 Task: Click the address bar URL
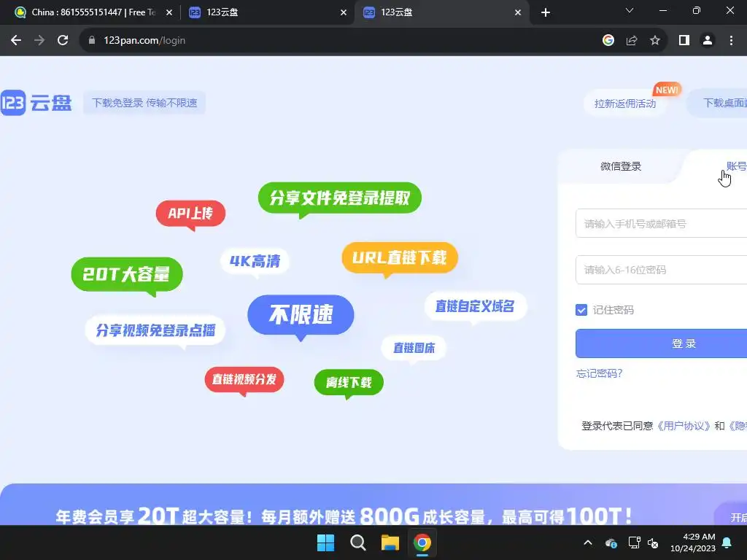coord(144,41)
